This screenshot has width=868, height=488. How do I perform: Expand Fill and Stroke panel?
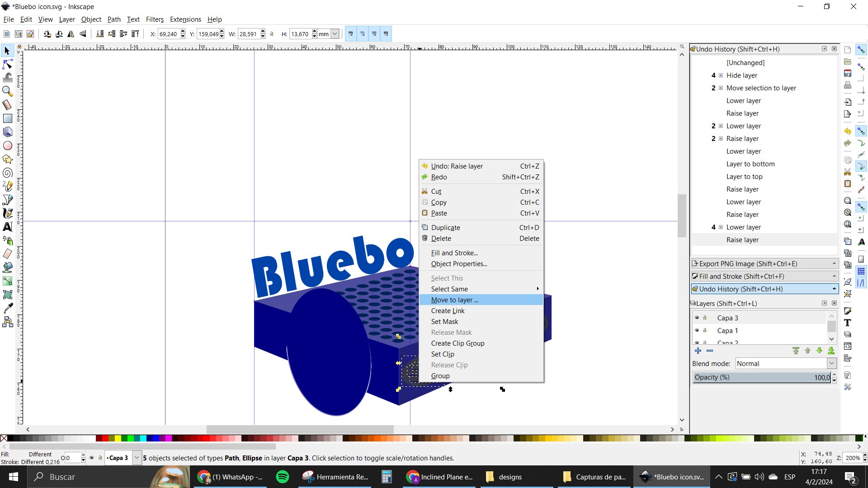pyautogui.click(x=765, y=277)
